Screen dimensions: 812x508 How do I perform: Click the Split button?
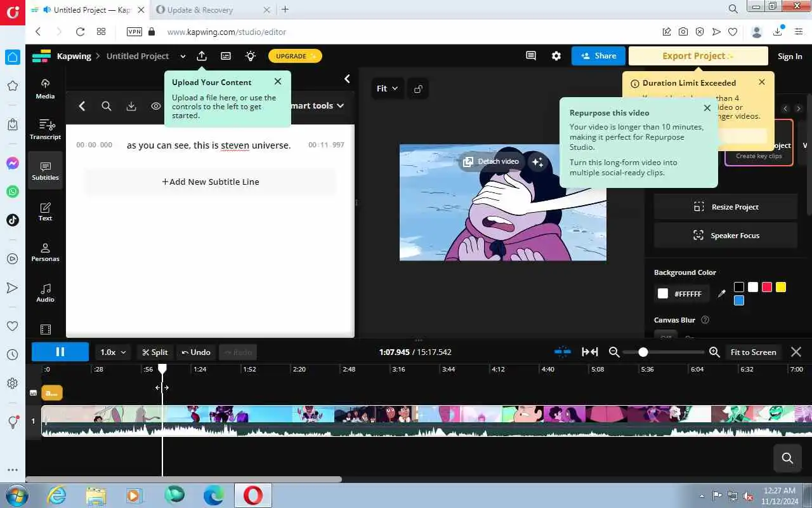[155, 352]
